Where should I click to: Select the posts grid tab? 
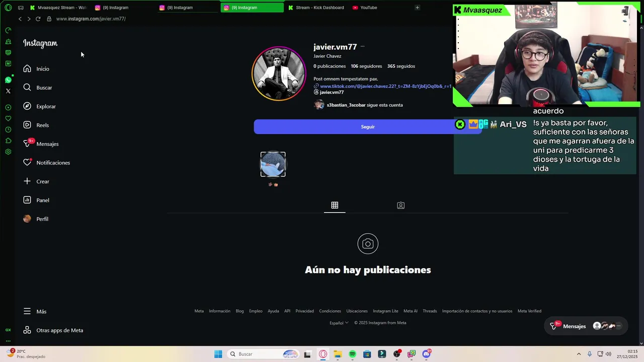335,205
